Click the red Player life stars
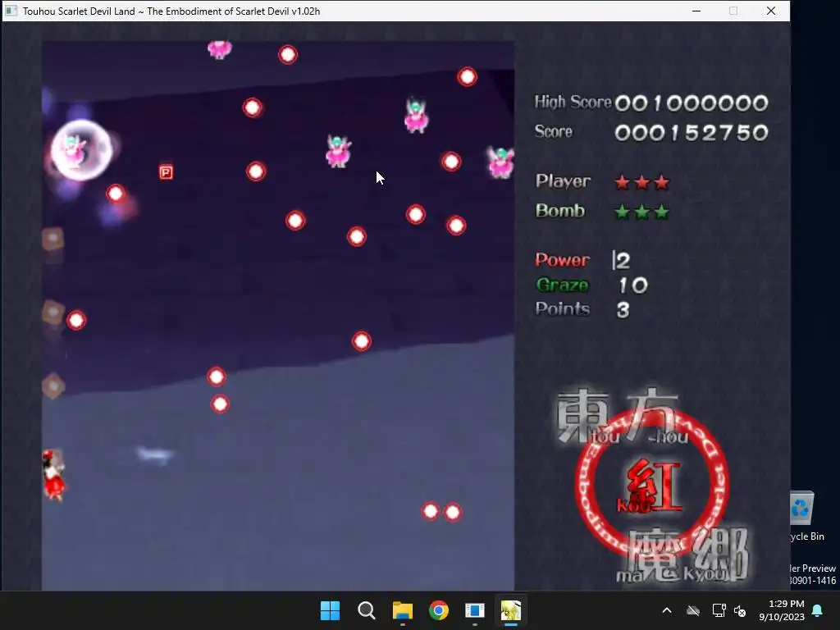The width and height of the screenshot is (840, 630). (x=641, y=183)
